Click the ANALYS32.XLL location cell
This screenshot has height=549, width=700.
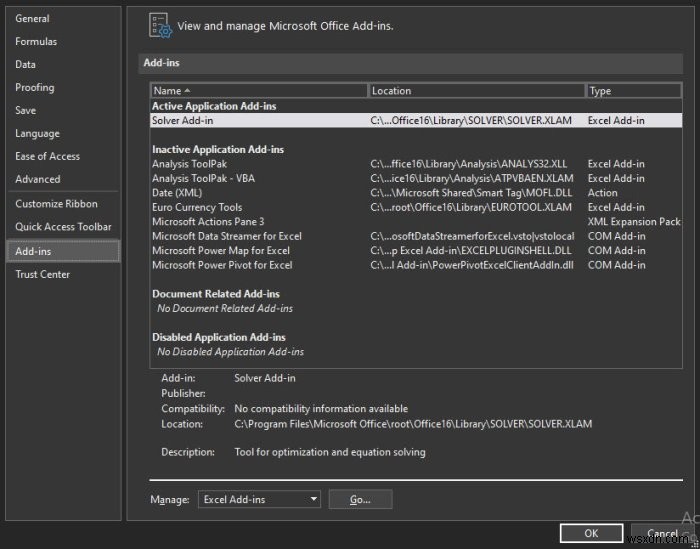tap(469, 164)
